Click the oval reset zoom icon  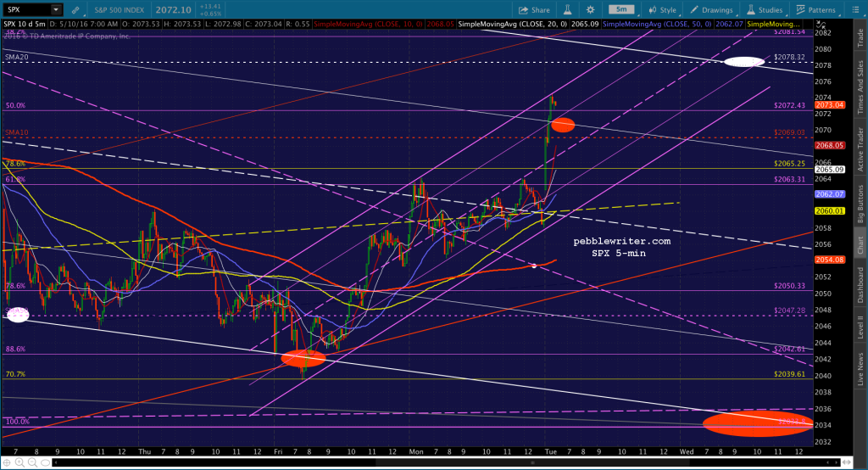coord(45,462)
